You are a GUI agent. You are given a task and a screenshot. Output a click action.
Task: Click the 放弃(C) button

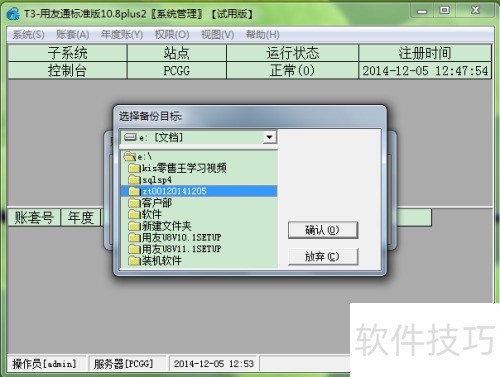coord(323,256)
